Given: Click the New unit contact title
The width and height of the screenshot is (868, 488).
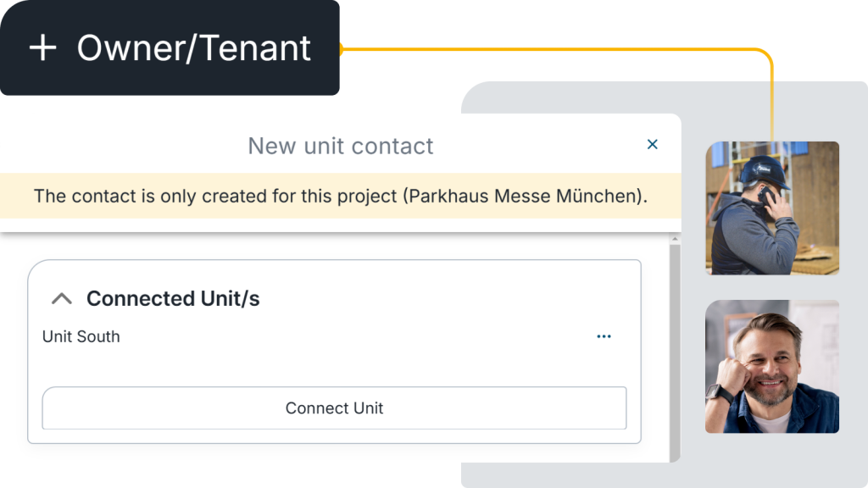Looking at the screenshot, I should tap(340, 146).
